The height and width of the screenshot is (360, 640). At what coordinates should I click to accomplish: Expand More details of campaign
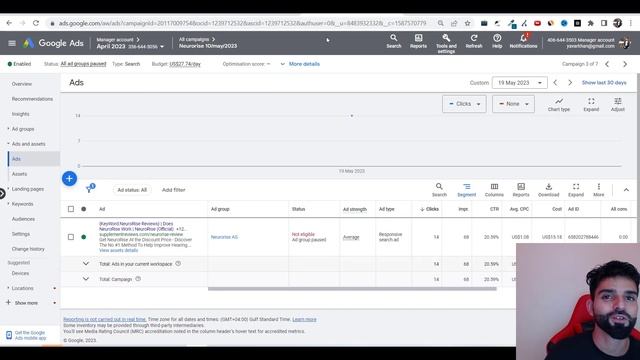point(300,64)
